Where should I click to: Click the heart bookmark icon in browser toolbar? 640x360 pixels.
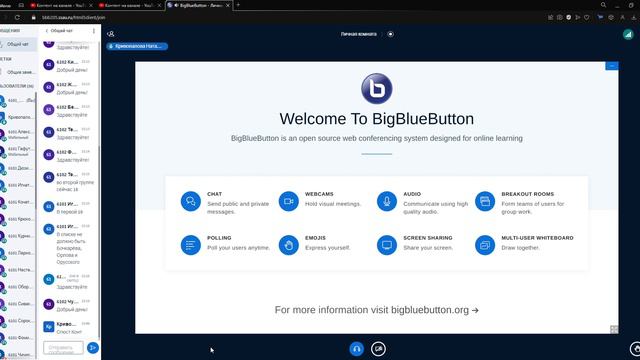coord(587,18)
